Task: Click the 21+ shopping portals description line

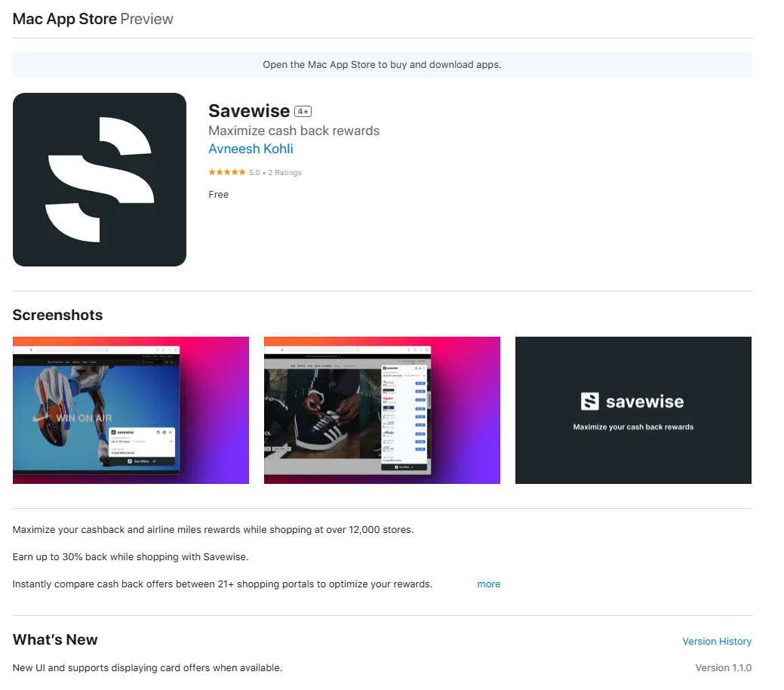Action: (223, 584)
